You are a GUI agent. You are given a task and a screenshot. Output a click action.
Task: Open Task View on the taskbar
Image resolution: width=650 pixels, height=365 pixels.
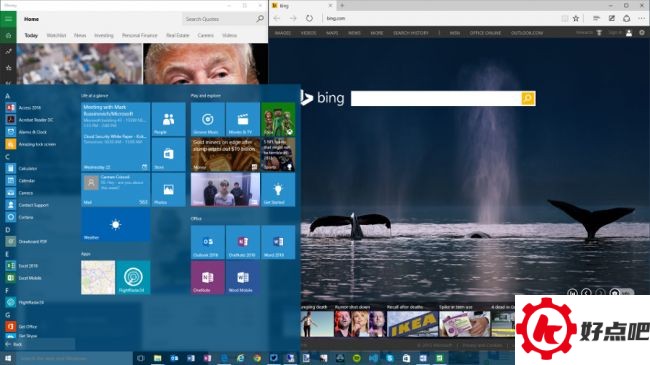tap(141, 358)
